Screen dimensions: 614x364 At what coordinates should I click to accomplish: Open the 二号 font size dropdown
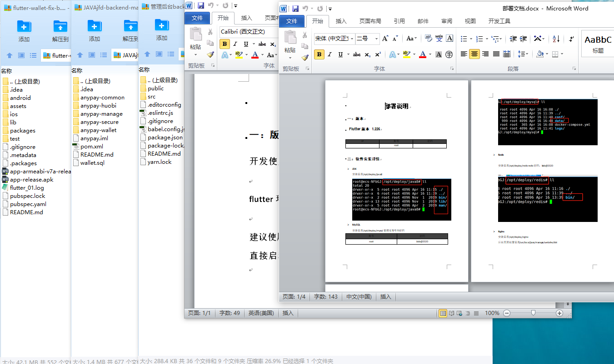click(377, 39)
